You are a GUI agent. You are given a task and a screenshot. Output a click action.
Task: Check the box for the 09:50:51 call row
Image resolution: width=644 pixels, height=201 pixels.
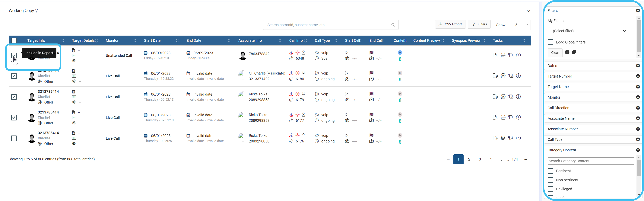point(14,138)
